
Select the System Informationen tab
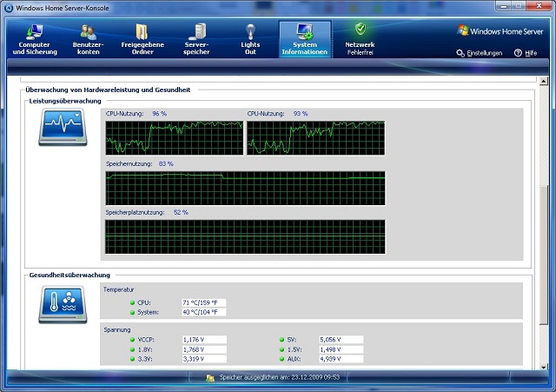pos(305,39)
